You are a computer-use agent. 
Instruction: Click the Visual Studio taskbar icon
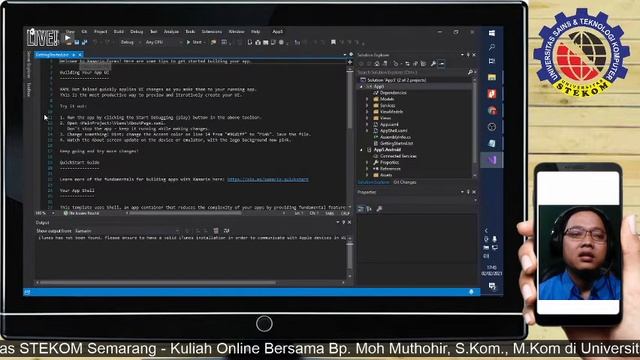492,160
